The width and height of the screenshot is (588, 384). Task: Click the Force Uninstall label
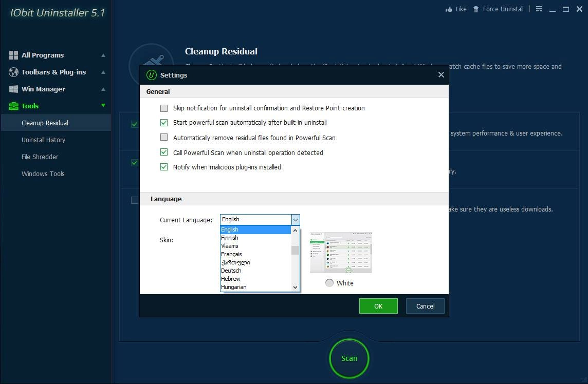503,9
